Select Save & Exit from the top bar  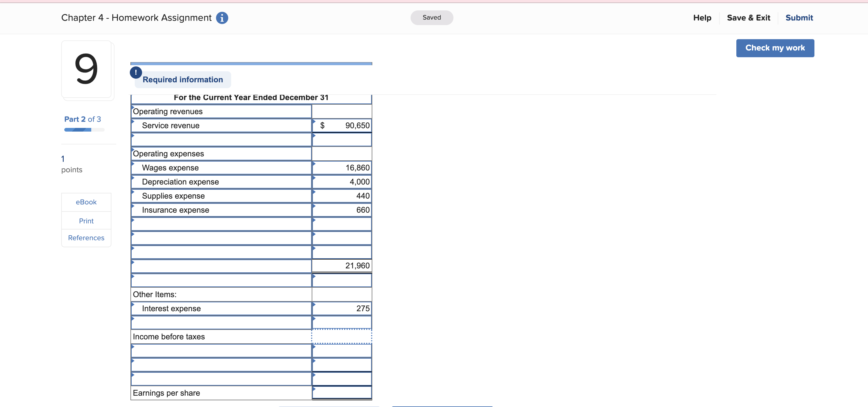tap(748, 18)
